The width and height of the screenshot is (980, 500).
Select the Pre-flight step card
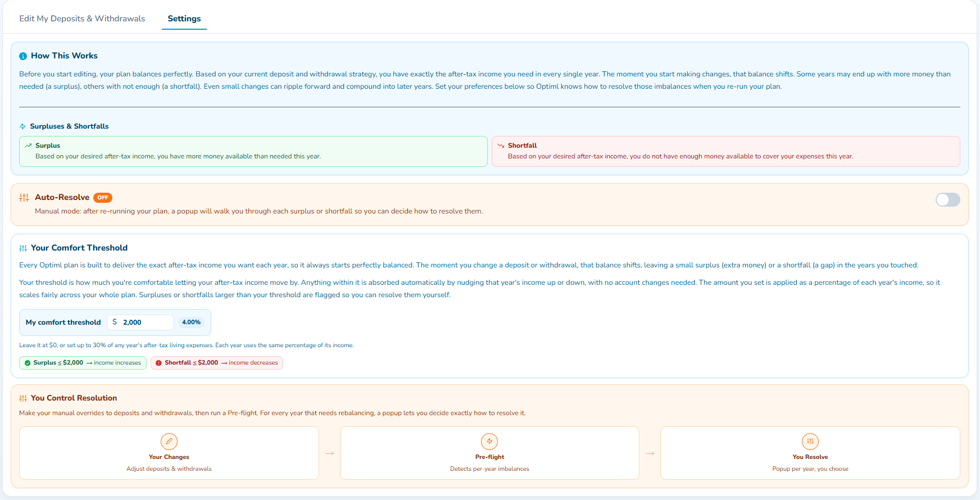pos(489,453)
